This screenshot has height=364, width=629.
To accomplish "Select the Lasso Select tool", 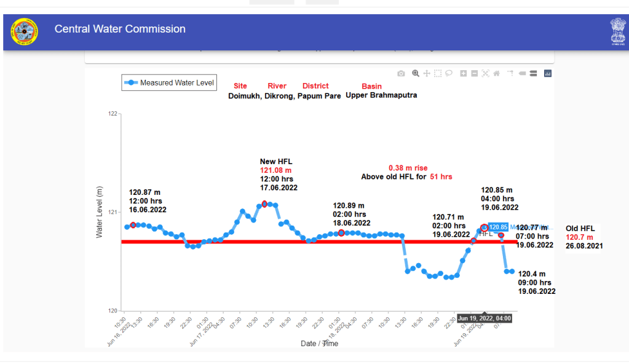I will click(x=449, y=73).
